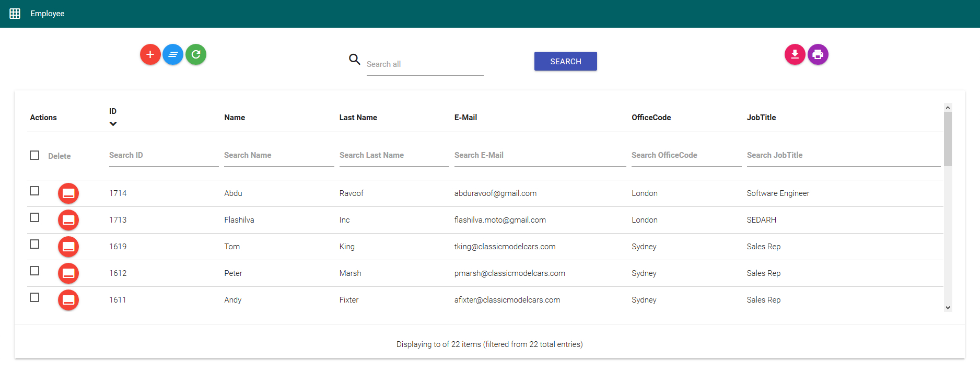
Task: Click the SEDARH job title cell
Action: 762,220
